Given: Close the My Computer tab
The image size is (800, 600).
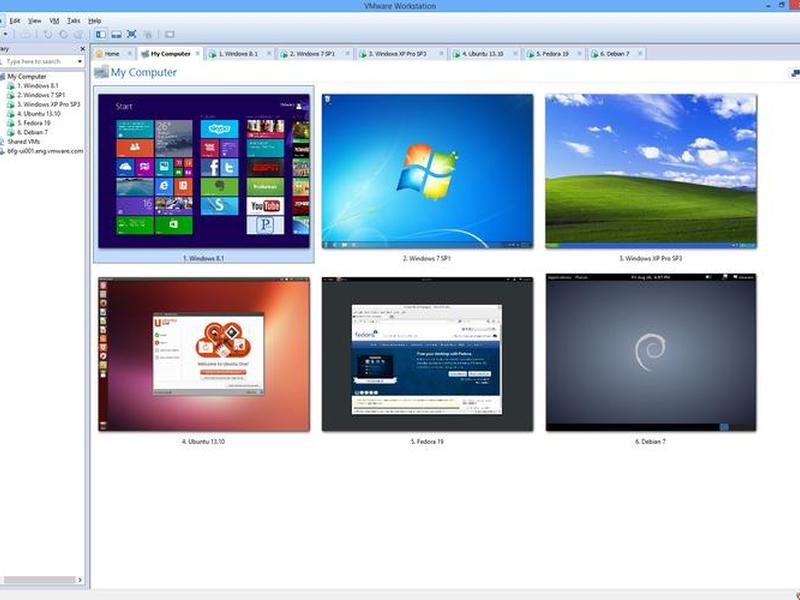Looking at the screenshot, I should pos(198,53).
